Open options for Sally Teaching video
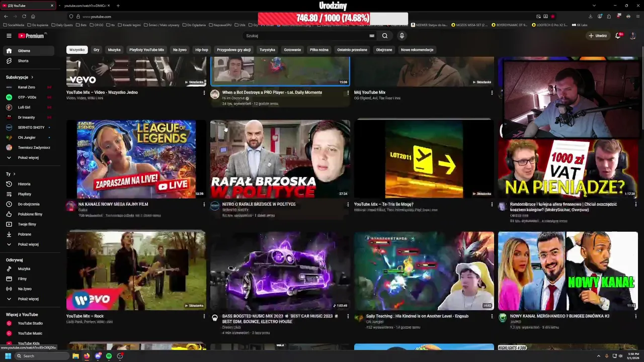 (x=492, y=316)
